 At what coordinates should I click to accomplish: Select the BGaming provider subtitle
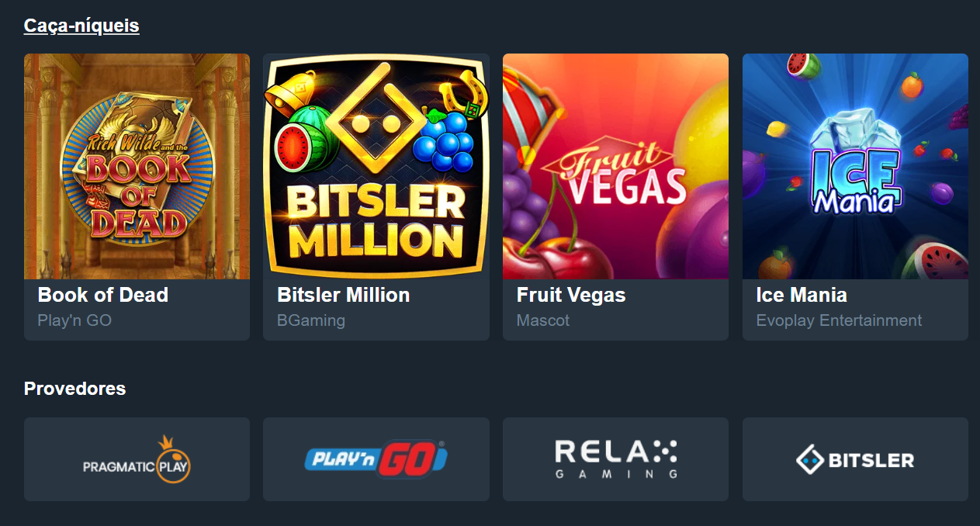311,320
